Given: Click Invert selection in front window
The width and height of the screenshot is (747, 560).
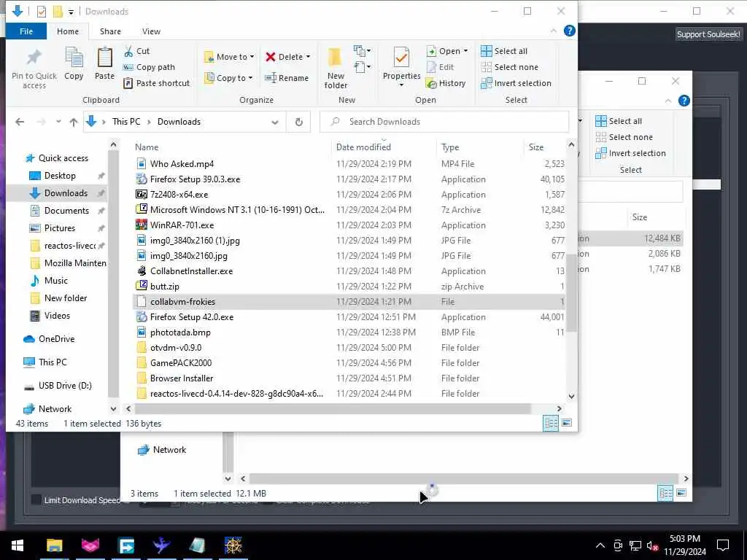Looking at the screenshot, I should (x=516, y=83).
